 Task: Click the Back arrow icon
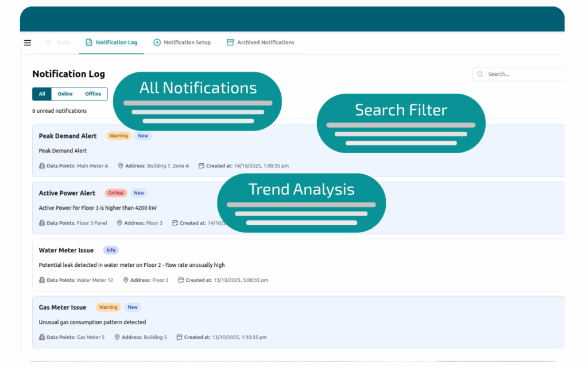(x=49, y=43)
